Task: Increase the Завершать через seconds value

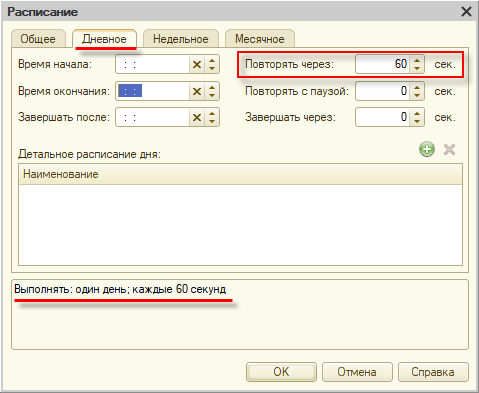Action: point(417,113)
